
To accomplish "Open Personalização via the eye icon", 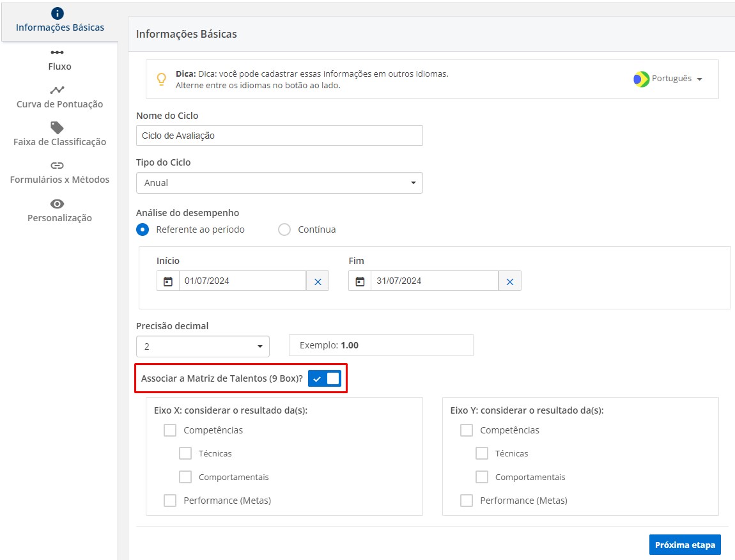I will [58, 204].
